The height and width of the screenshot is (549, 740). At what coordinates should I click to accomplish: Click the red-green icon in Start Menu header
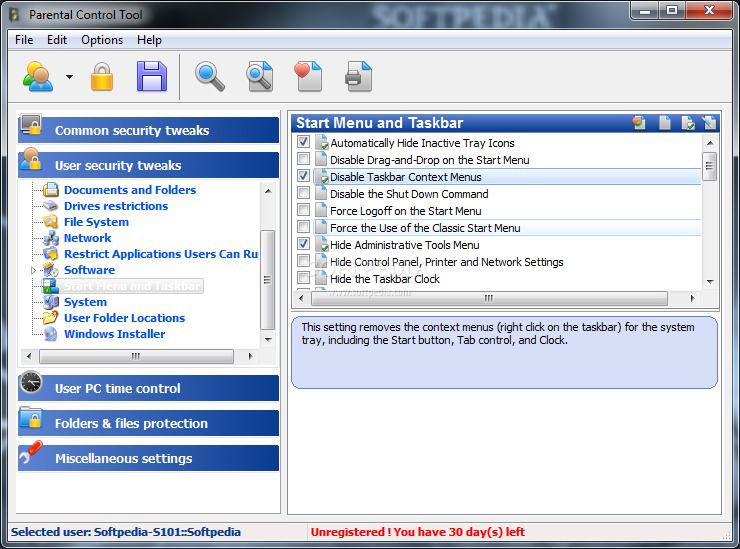pyautogui.click(x=639, y=123)
